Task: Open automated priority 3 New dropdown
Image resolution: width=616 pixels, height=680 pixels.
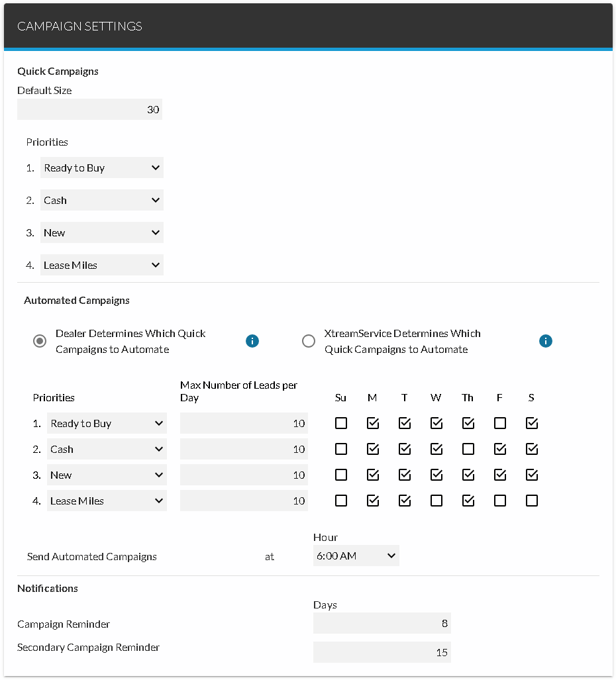Action: point(107,475)
